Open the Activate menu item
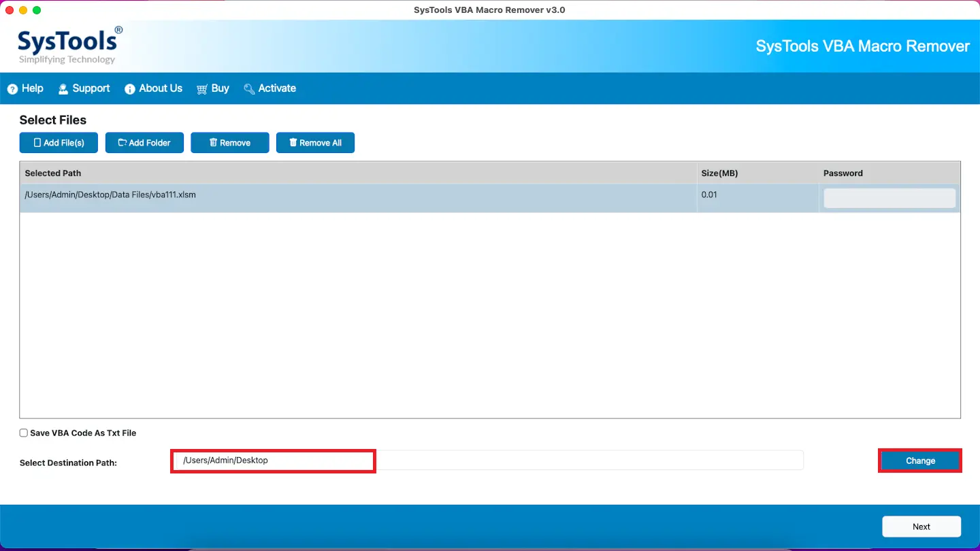This screenshot has width=980, height=551. point(269,88)
